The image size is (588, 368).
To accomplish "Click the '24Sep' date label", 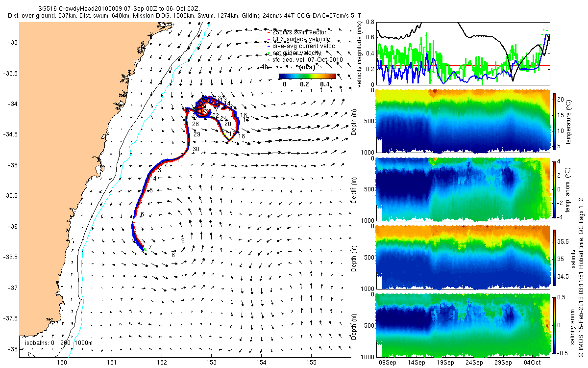I will [x=475, y=363].
